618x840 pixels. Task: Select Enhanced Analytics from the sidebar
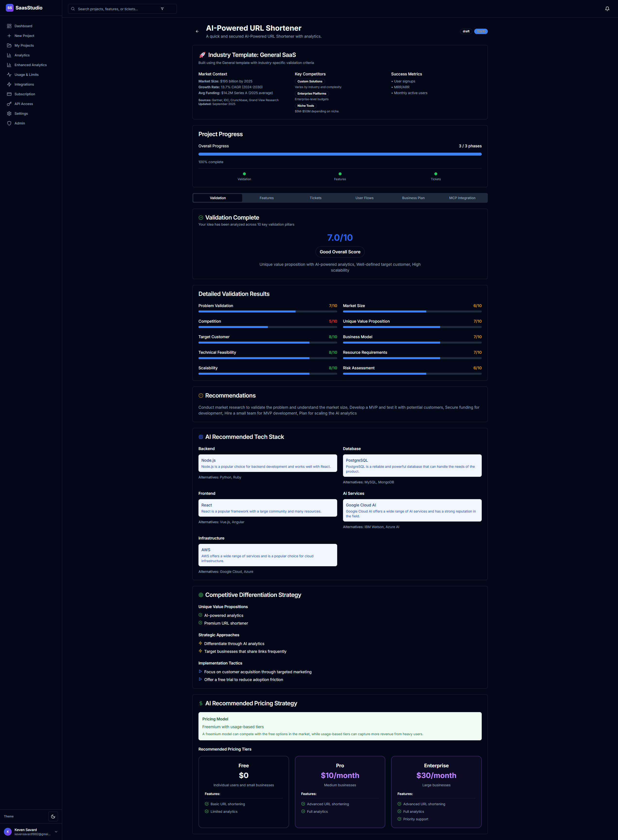(x=30, y=65)
